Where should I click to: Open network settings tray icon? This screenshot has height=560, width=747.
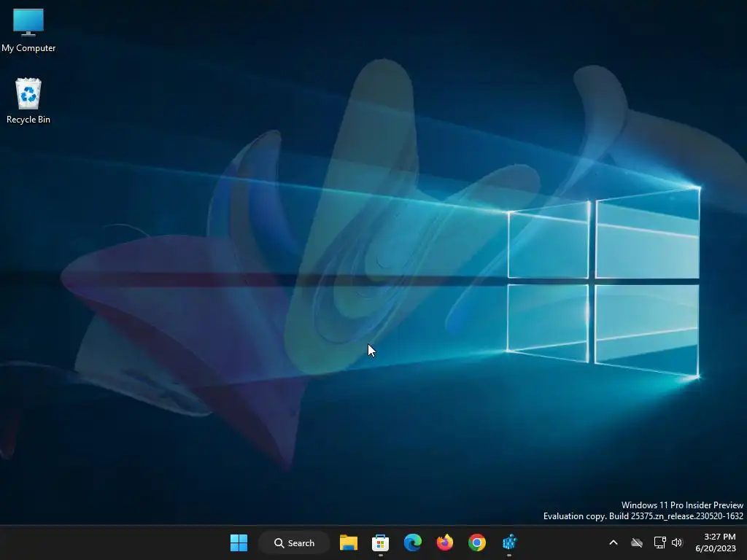pyautogui.click(x=659, y=542)
